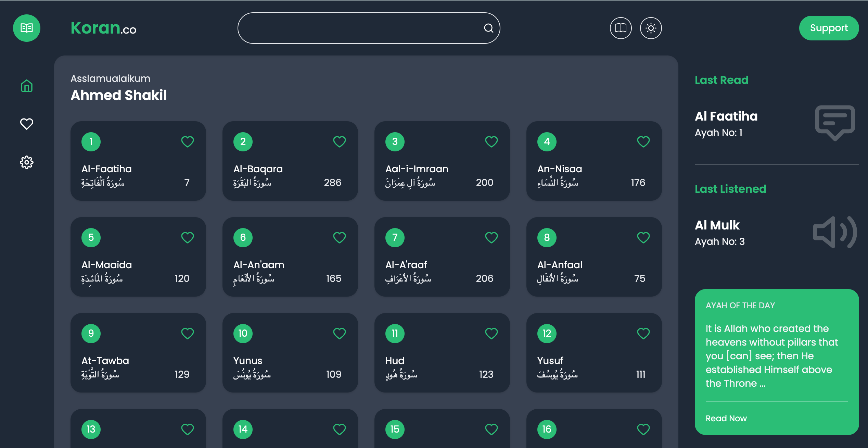This screenshot has height=448, width=868.
Task: Click the Koran.co site title
Action: [103, 28]
